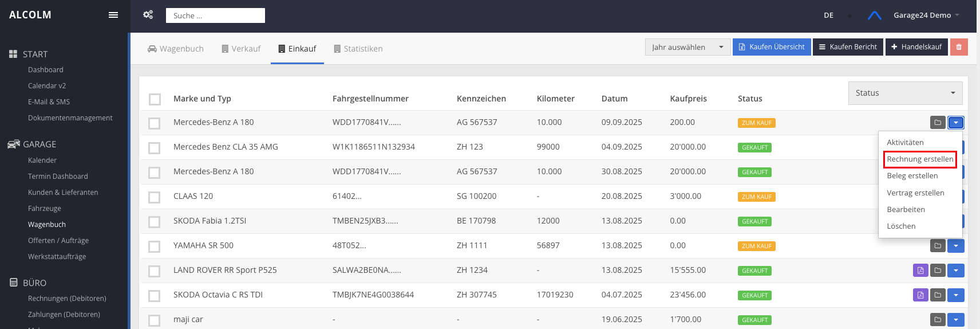
Task: Open folder icon for Mercedes-Benz A 180 first row
Action: point(938,123)
